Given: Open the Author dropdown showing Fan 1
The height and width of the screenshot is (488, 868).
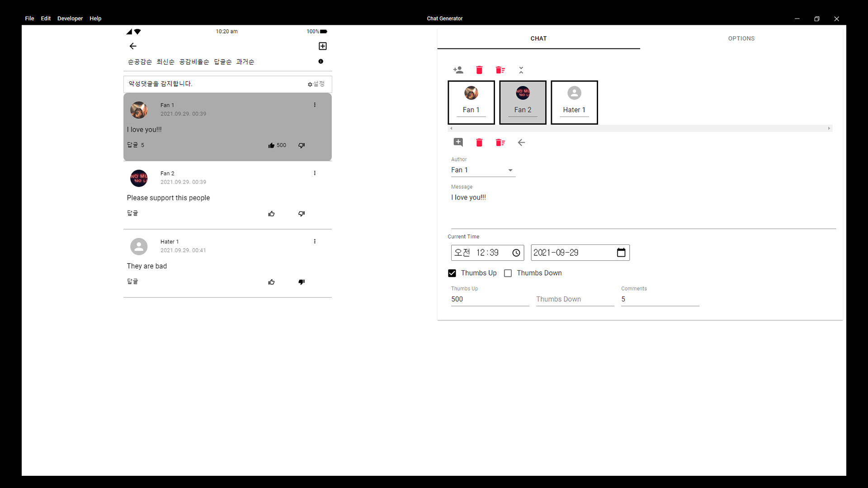Looking at the screenshot, I should [510, 170].
